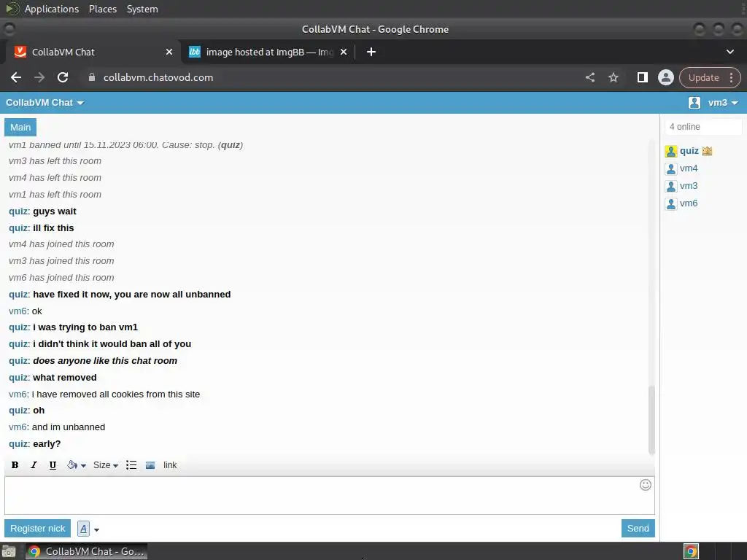Image resolution: width=747 pixels, height=560 pixels.
Task: Open the Size font dropdown
Action: tap(105, 465)
